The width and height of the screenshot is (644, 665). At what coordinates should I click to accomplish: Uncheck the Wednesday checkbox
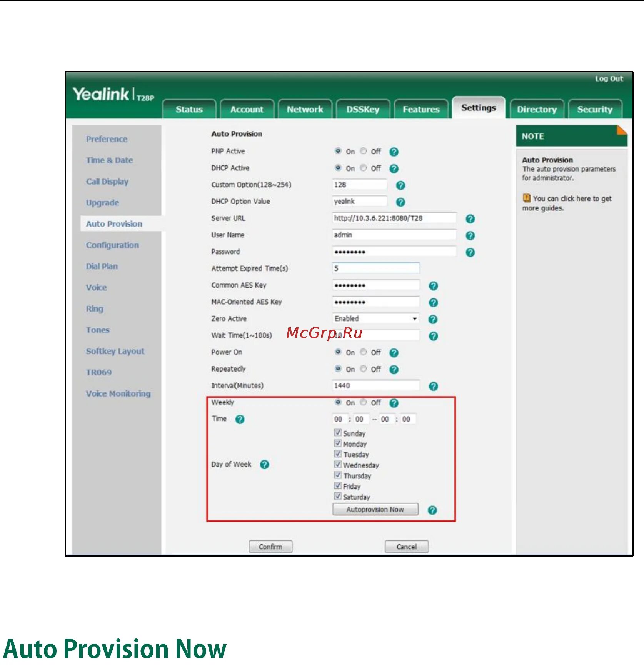coord(338,465)
